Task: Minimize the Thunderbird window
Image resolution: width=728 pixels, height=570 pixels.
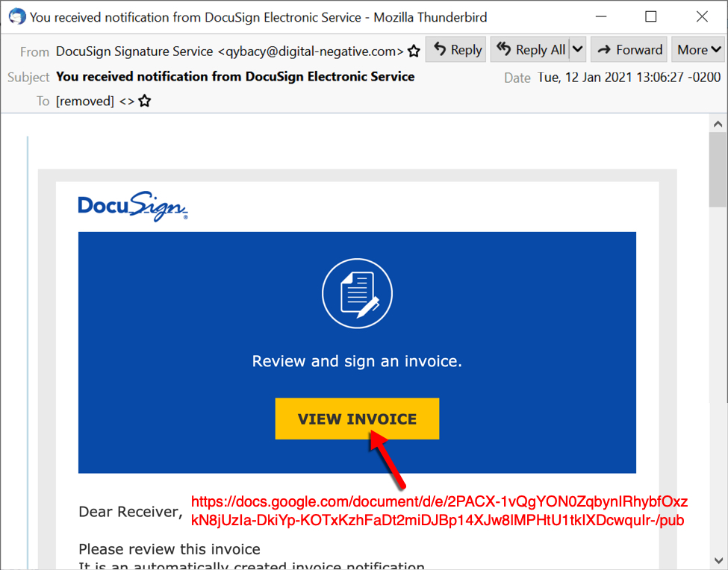Action: click(600, 16)
